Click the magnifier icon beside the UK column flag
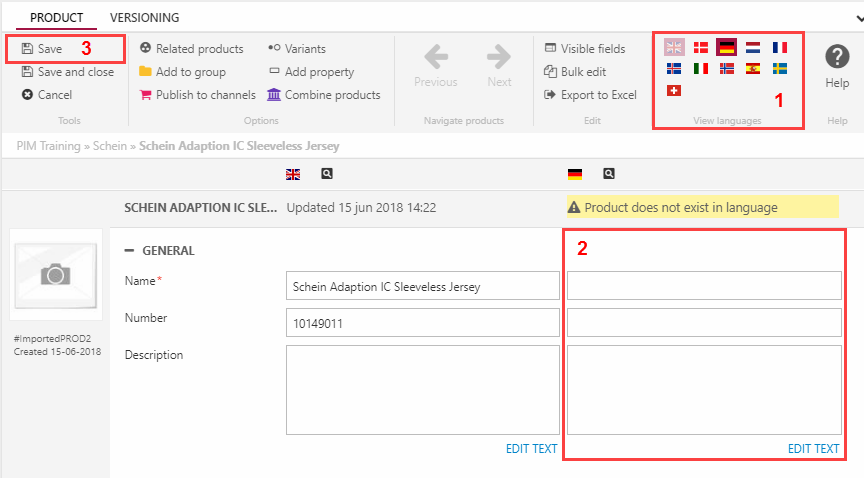The width and height of the screenshot is (864, 478). pyautogui.click(x=326, y=174)
